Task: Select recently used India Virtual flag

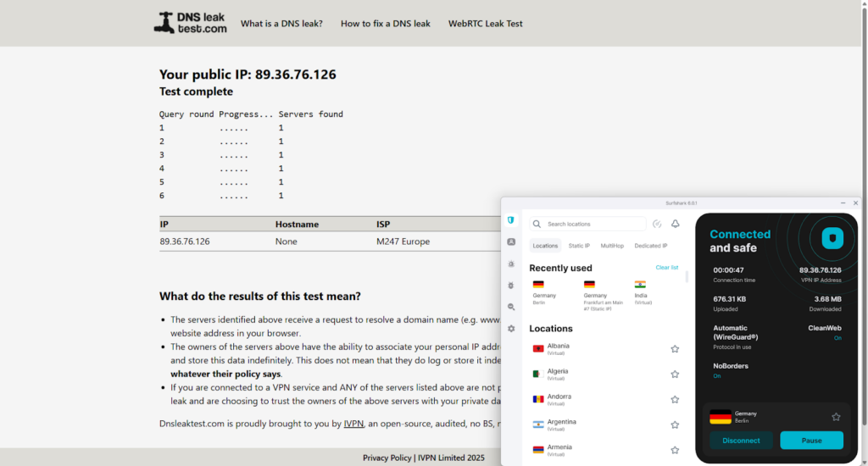Action: (640, 285)
